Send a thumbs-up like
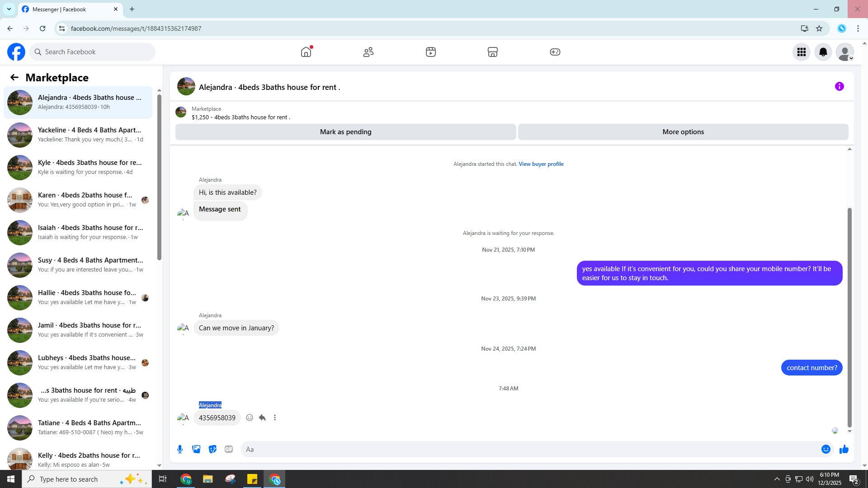 (844, 449)
